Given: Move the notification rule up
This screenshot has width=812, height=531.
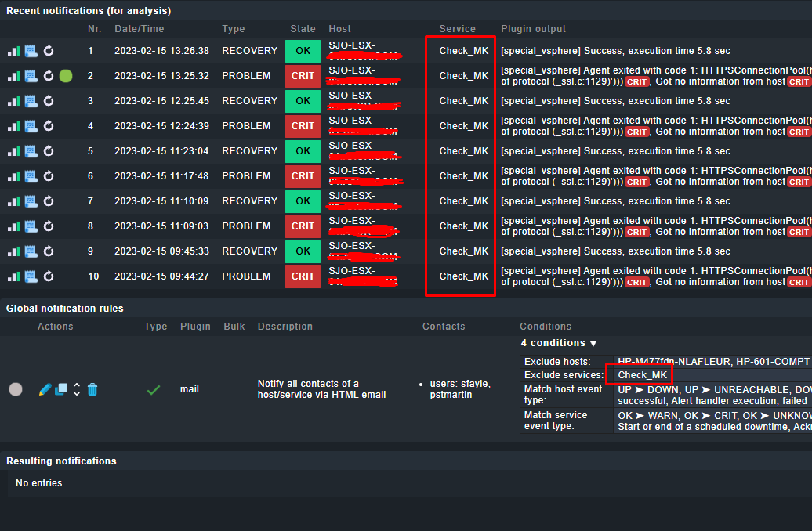Looking at the screenshot, I should (x=76, y=385).
